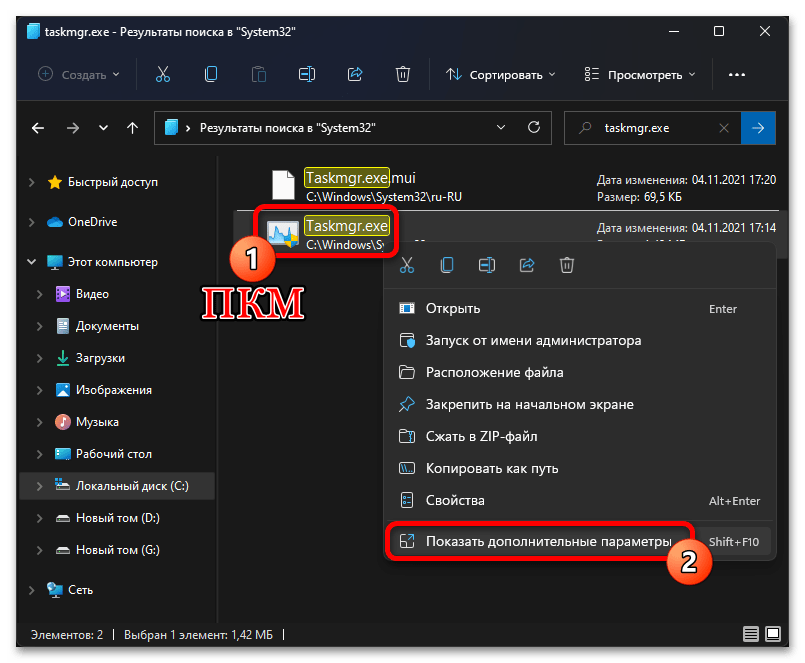Choose Показать дополнительные параметры
The width and height of the screenshot is (805, 663).
579,541
